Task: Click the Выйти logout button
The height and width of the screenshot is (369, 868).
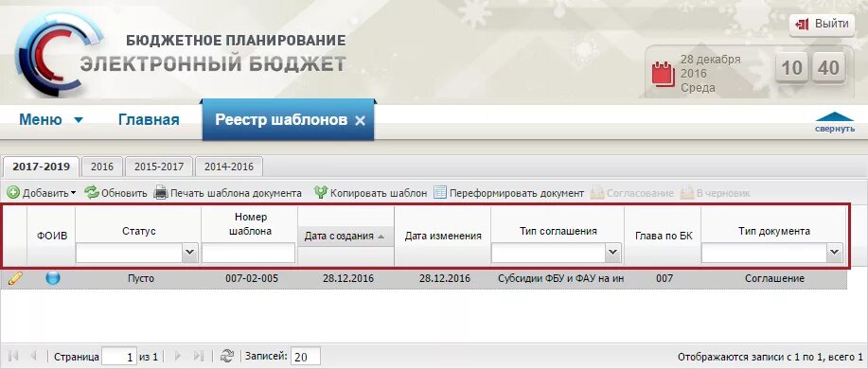Action: point(822,25)
